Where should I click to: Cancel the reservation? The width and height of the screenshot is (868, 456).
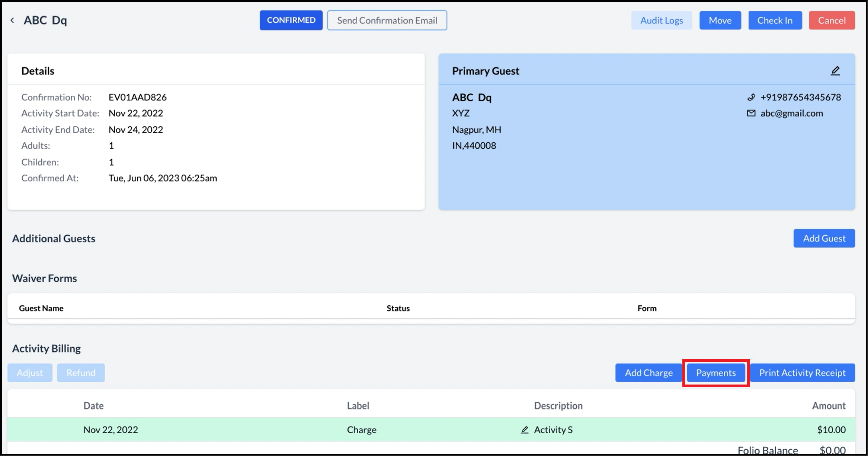click(832, 20)
